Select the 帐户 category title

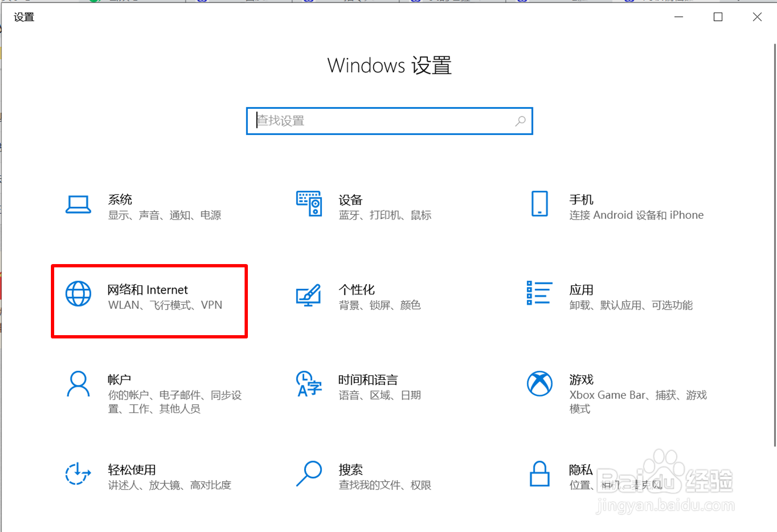click(x=120, y=379)
